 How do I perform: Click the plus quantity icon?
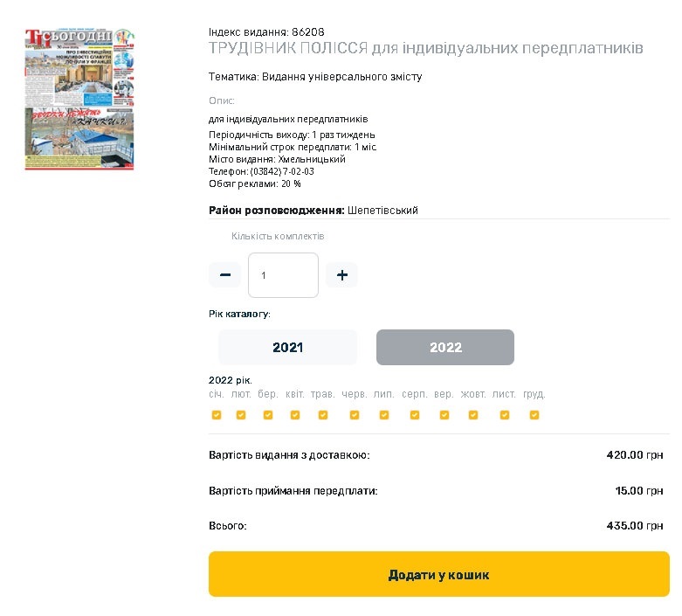tap(341, 274)
